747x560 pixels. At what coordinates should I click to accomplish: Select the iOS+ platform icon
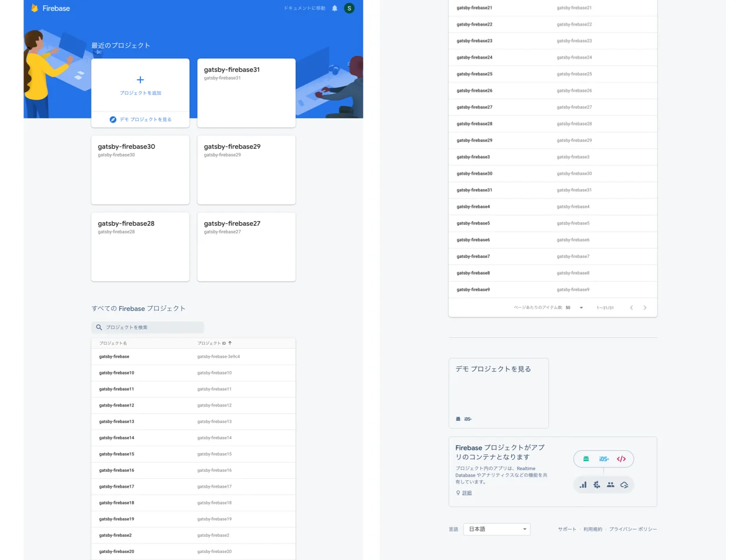click(603, 459)
